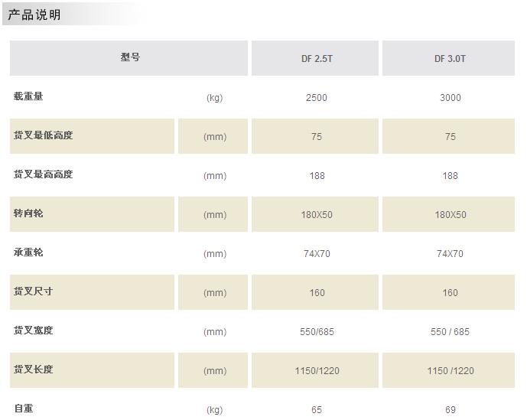Select the 型号 header cell
The height and width of the screenshot is (420, 527).
click(x=130, y=57)
